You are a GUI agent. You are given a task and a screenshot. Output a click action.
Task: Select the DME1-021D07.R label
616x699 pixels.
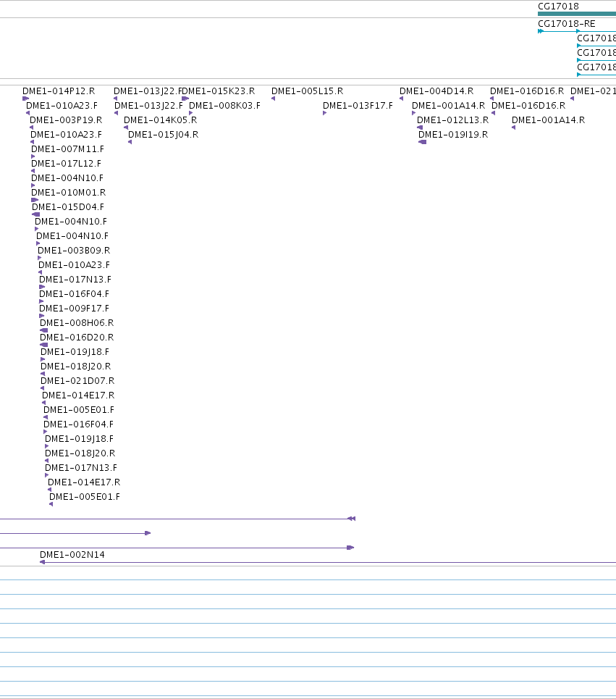[77, 381]
